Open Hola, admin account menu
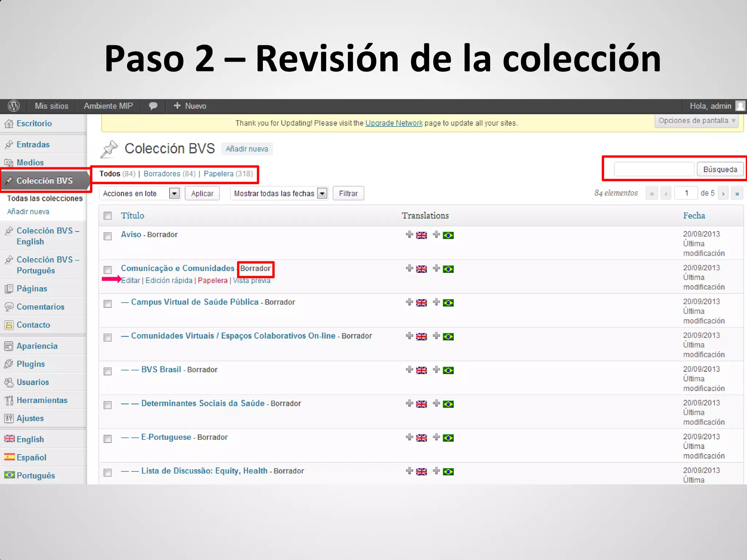Screen dimensions: 747x560 711,106
